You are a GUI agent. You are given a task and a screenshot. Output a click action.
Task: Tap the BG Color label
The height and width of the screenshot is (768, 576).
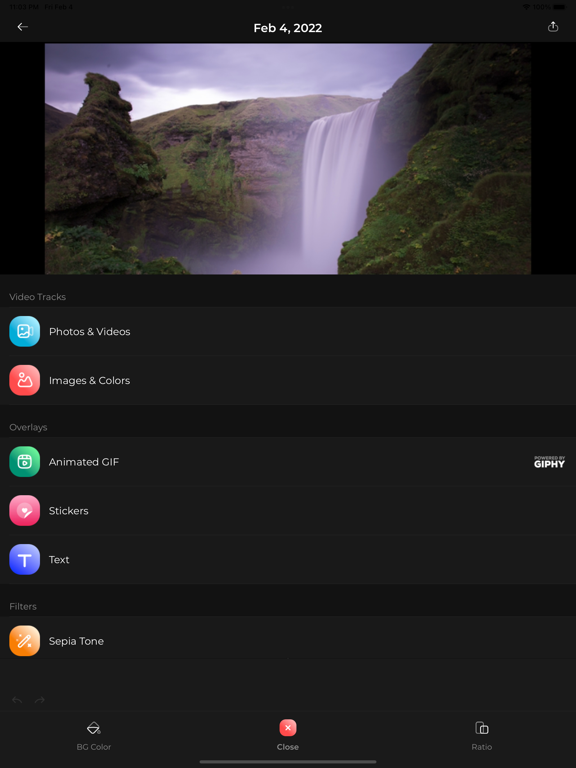(94, 747)
